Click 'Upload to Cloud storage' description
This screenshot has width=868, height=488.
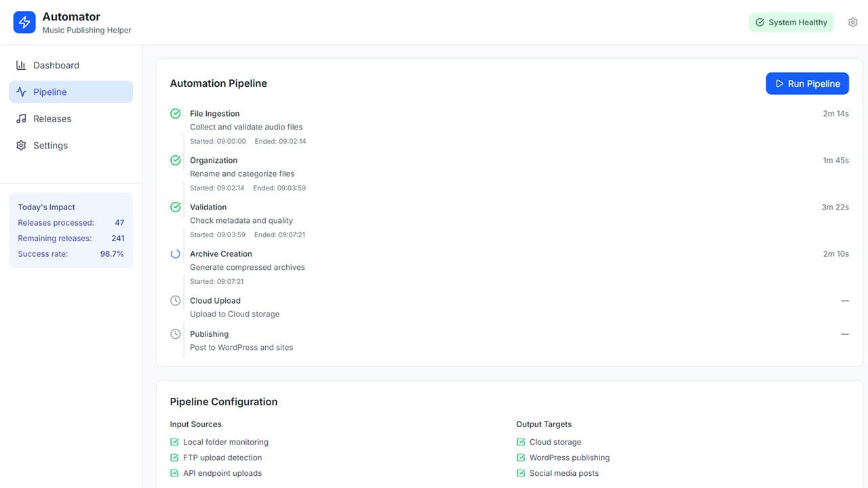pos(235,314)
